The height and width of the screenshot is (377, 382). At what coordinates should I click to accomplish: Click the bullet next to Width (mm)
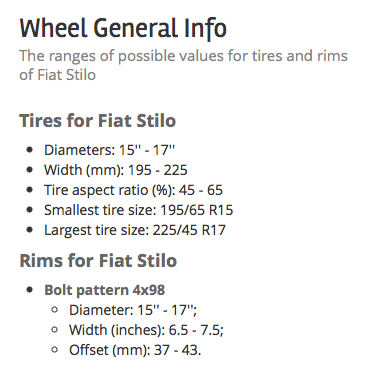[30, 170]
